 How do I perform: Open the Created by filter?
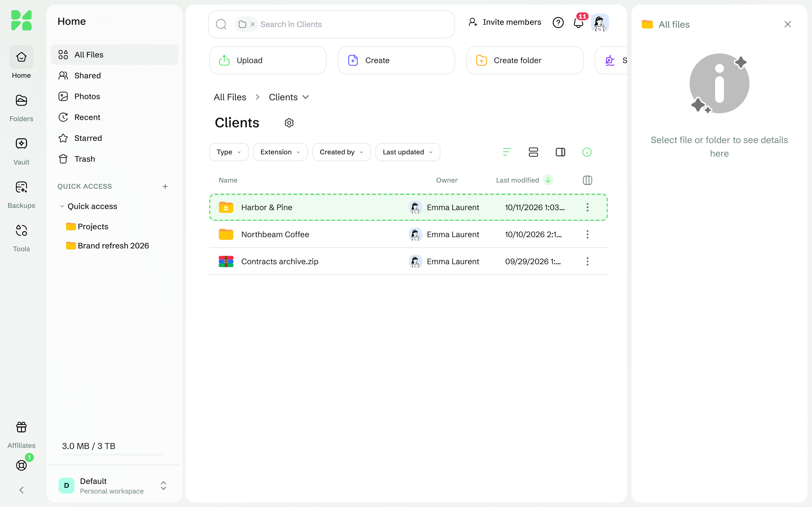click(341, 152)
